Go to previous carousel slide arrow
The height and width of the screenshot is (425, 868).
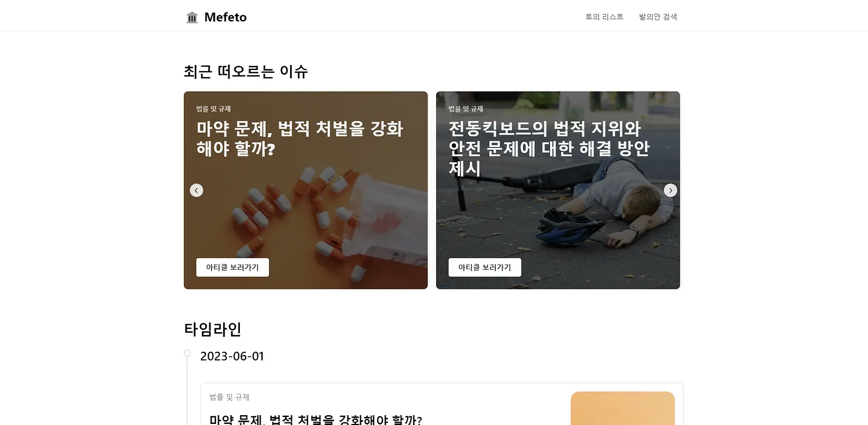pos(196,191)
